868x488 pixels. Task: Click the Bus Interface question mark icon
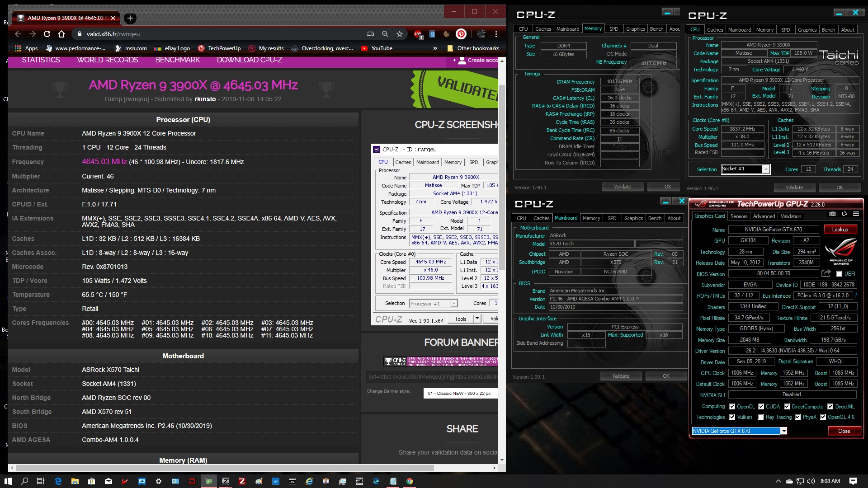click(856, 296)
